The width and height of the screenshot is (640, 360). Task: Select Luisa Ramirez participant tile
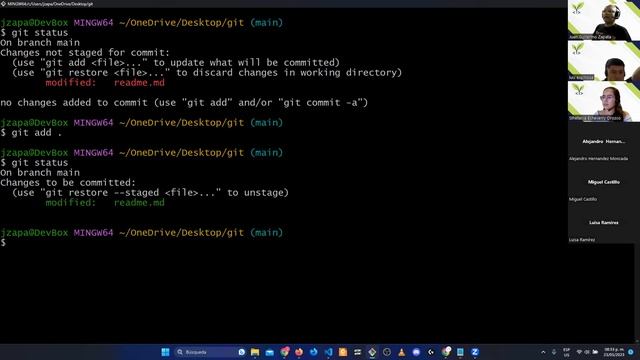[604, 223]
